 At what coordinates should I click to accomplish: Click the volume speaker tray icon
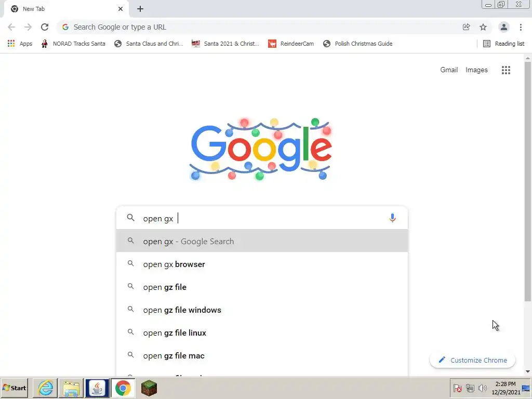pos(482,388)
